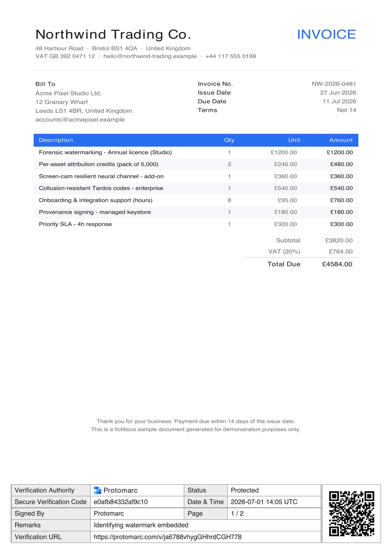Click the 'Qty' column header
Image resolution: width=392 pixels, height=554 pixels.
[229, 140]
